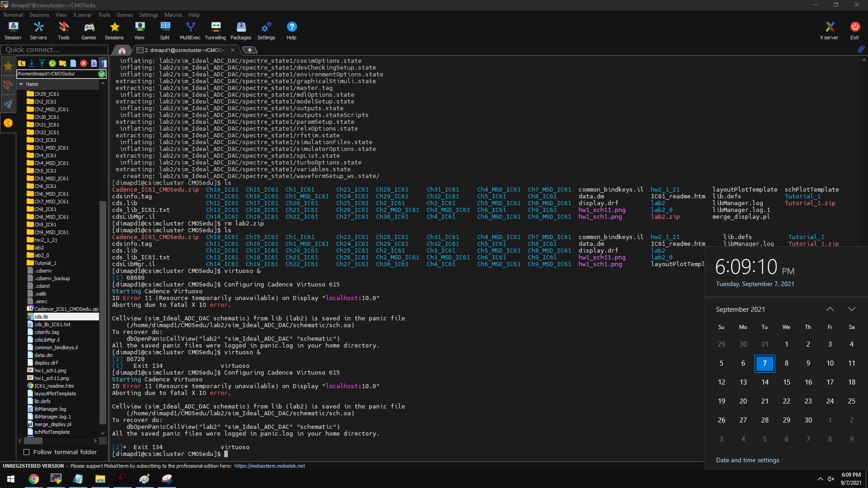Click the create new folder icon
Viewport: 868px width, 488px height.
(63, 63)
